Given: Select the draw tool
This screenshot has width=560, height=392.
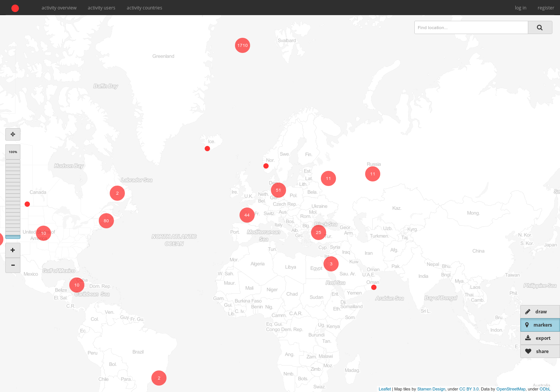Looking at the screenshot, I should click(x=540, y=312).
